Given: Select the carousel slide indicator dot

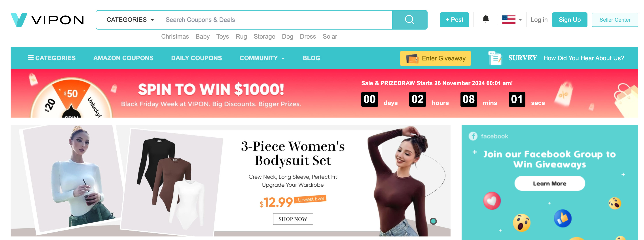Looking at the screenshot, I should [433, 221].
